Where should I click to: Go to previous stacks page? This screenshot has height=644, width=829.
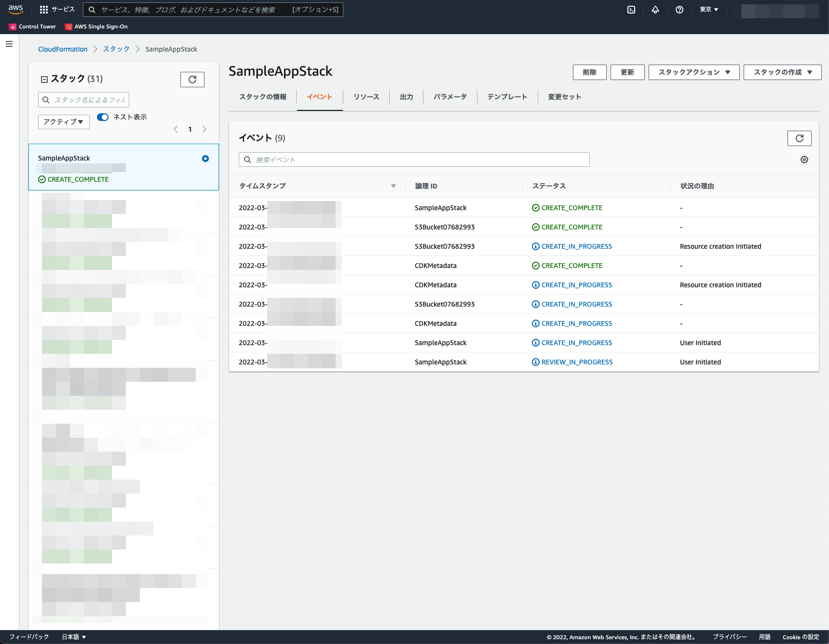point(176,129)
